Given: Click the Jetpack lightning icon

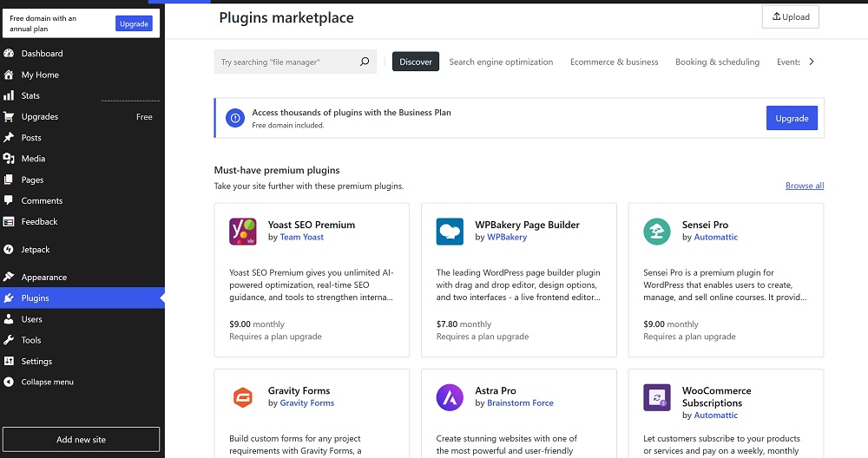Looking at the screenshot, I should click(9, 250).
